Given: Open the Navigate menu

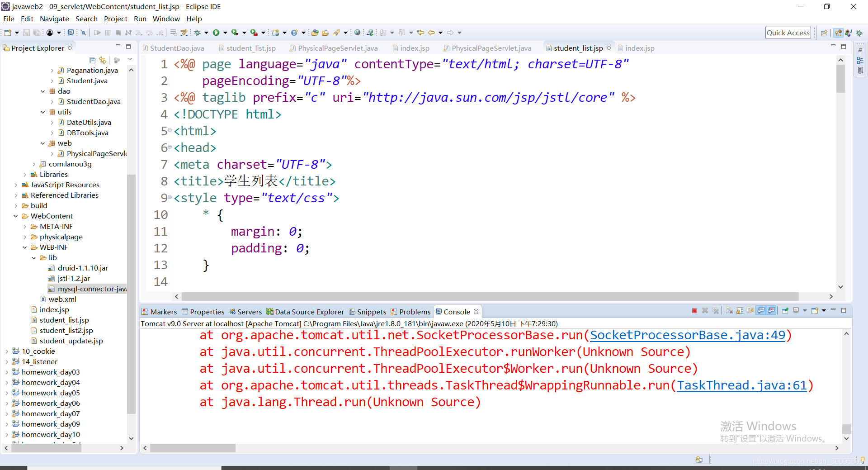Looking at the screenshot, I should (x=54, y=19).
